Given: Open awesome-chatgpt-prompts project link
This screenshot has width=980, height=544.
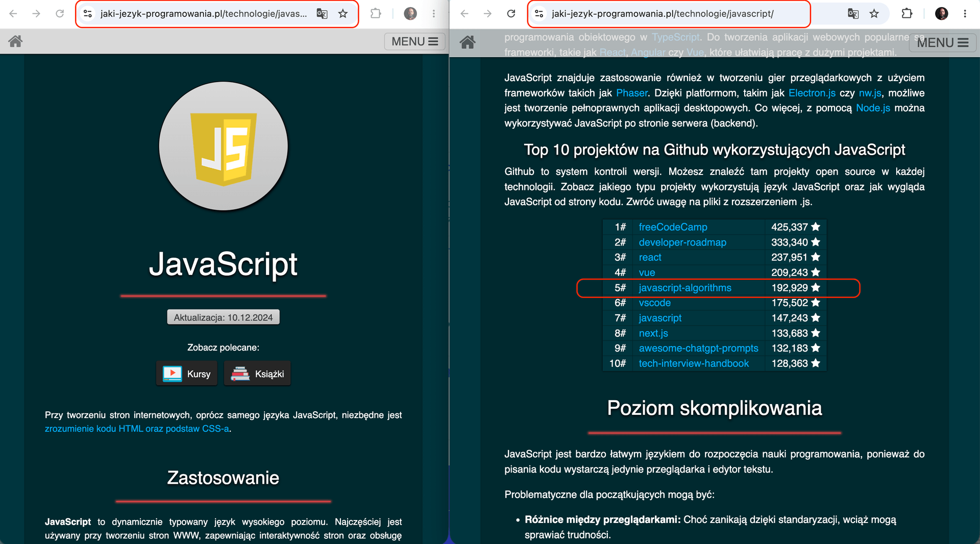Looking at the screenshot, I should [x=698, y=348].
